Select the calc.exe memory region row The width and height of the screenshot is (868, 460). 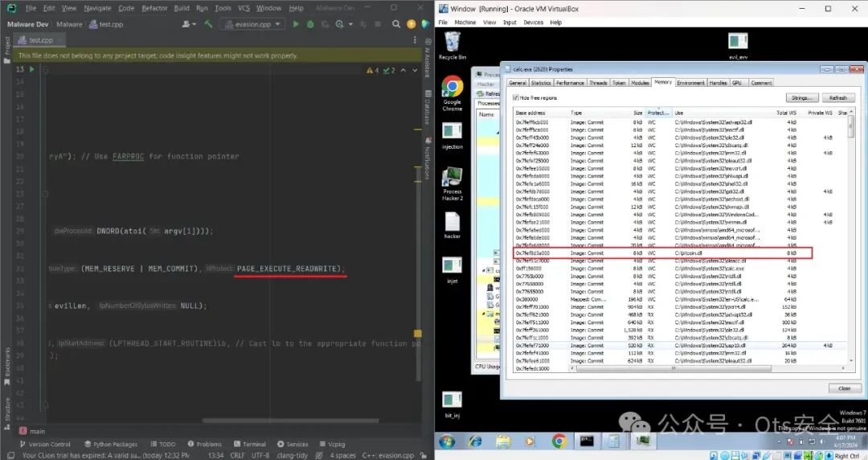[x=680, y=269]
